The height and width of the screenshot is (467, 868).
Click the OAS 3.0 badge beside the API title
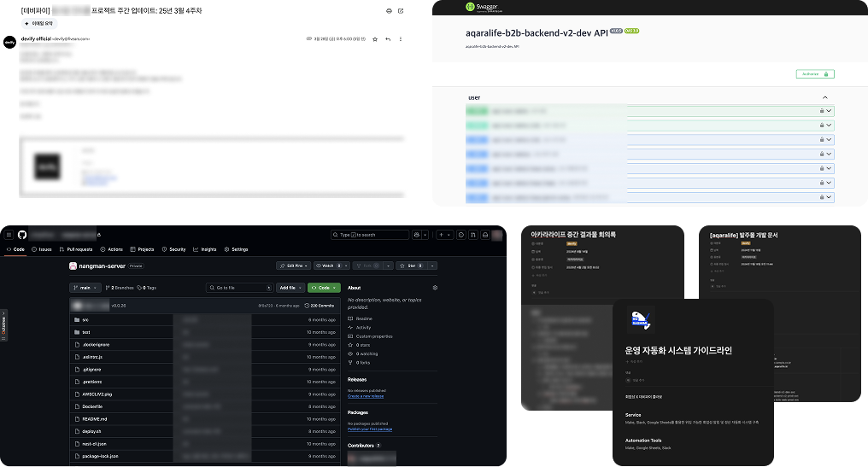(631, 31)
